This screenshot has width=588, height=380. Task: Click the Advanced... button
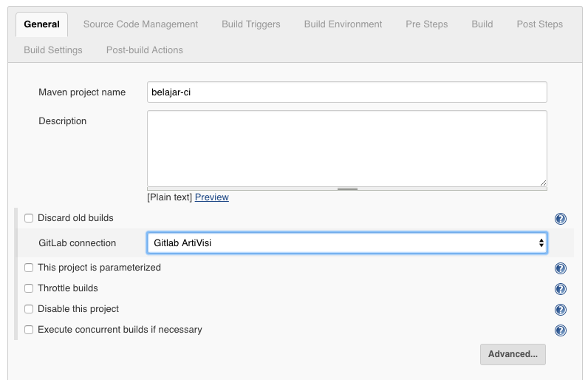coord(513,354)
